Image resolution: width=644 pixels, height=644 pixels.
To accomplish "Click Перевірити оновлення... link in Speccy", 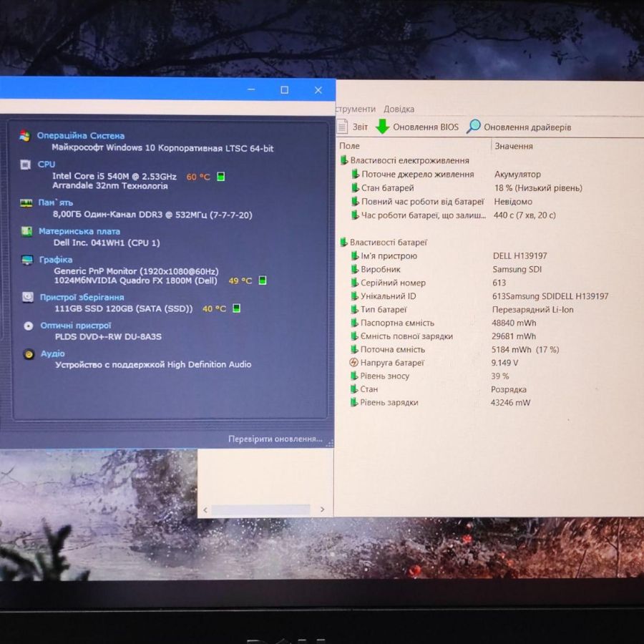I will pyautogui.click(x=275, y=439).
